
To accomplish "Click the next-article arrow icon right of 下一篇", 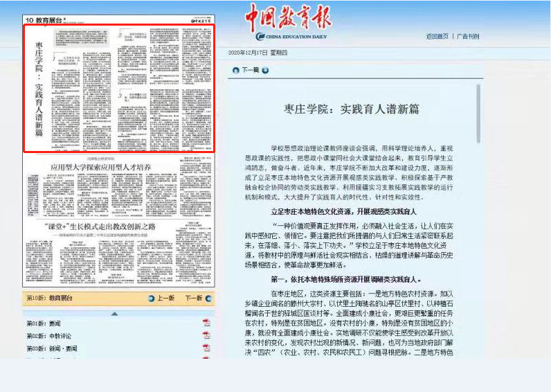I will (x=265, y=70).
